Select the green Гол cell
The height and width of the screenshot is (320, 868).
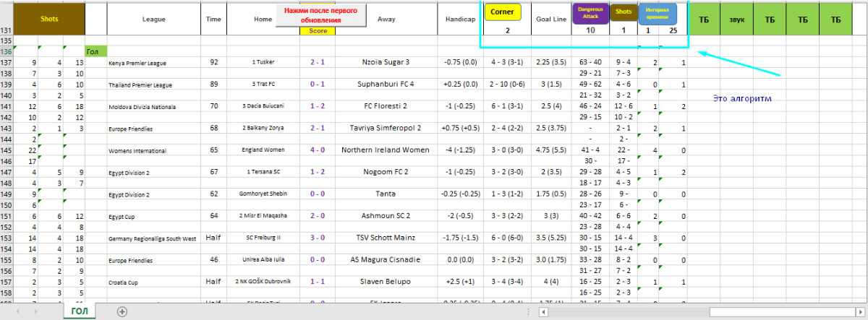[x=95, y=51]
